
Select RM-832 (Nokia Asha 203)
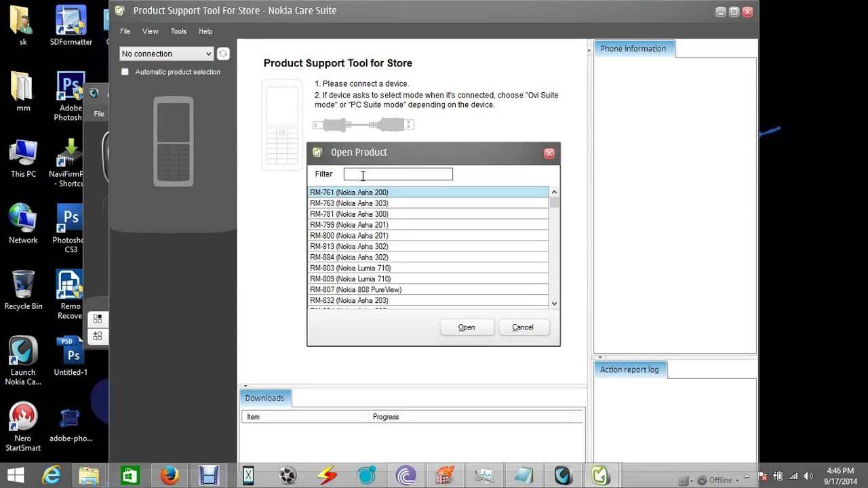coord(428,301)
